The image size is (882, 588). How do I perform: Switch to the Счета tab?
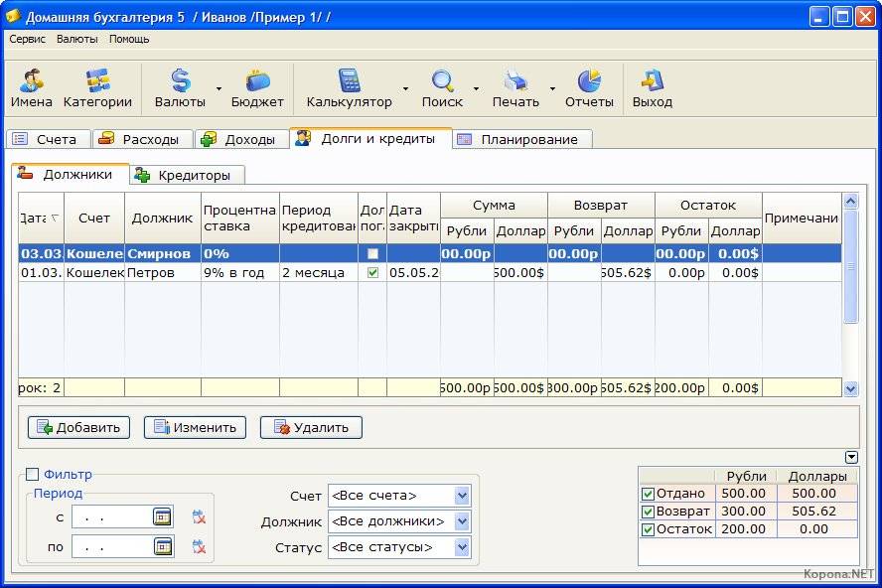coord(49,139)
